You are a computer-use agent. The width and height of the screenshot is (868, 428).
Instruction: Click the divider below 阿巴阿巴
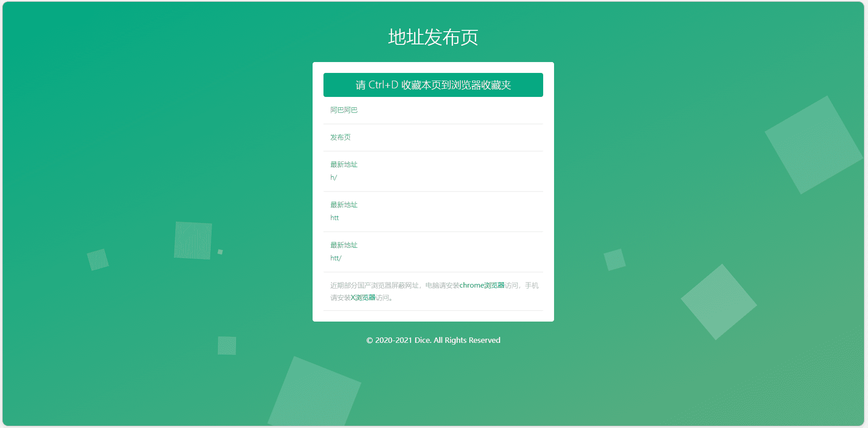[433, 124]
